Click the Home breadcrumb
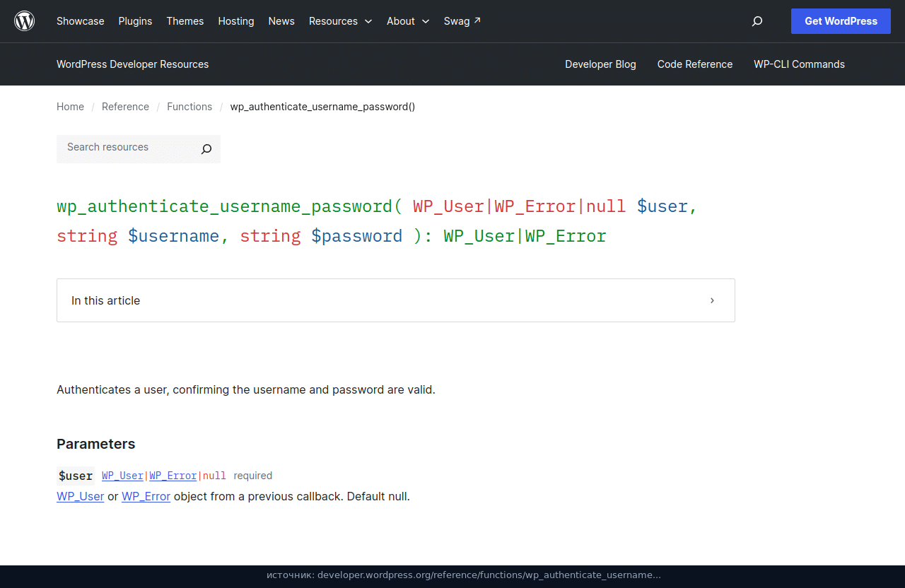This screenshot has height=588, width=905. [x=70, y=107]
